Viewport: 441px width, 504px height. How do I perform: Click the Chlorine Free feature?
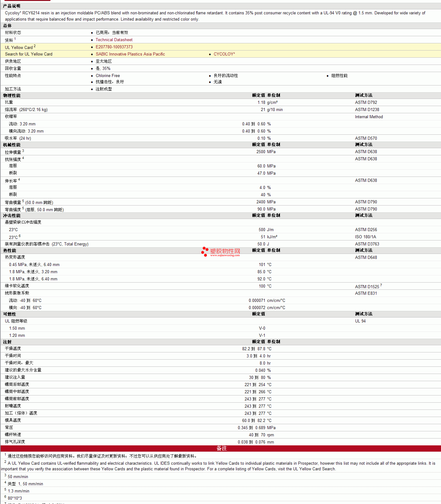[108, 76]
